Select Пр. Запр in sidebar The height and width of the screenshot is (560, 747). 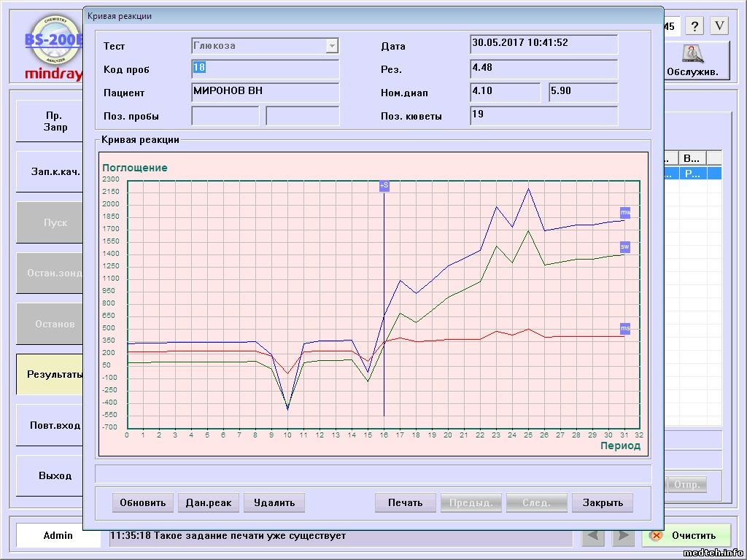(x=50, y=121)
